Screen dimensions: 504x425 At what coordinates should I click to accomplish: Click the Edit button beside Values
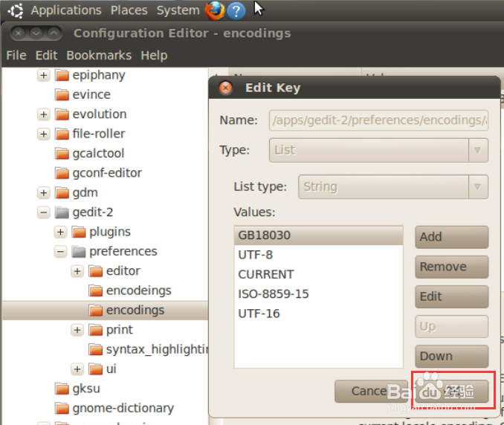(452, 296)
